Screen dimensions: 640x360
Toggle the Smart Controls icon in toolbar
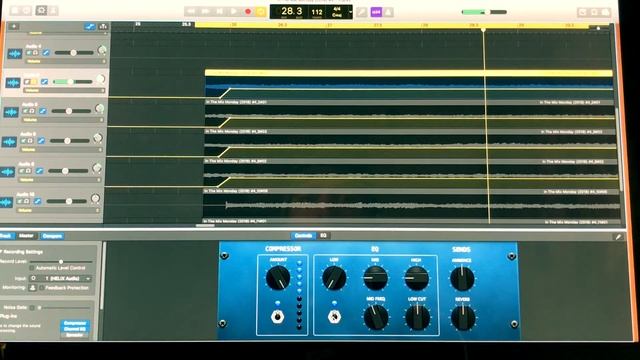coord(41,10)
